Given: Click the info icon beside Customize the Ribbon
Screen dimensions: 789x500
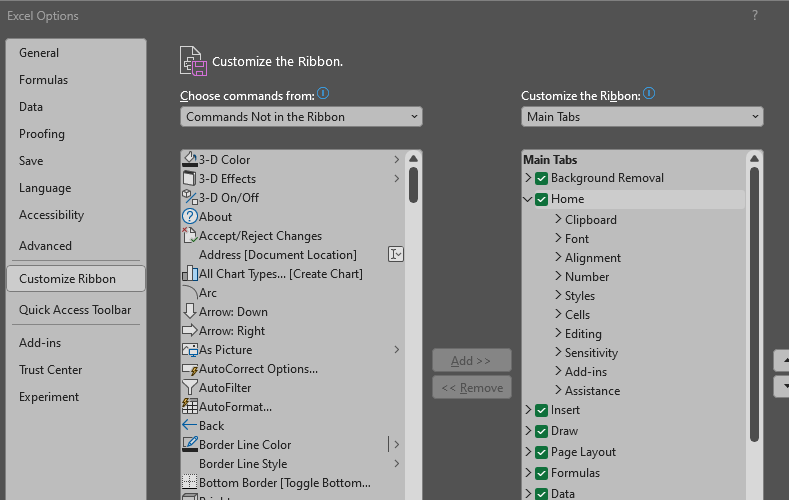Looking at the screenshot, I should pyautogui.click(x=649, y=94).
